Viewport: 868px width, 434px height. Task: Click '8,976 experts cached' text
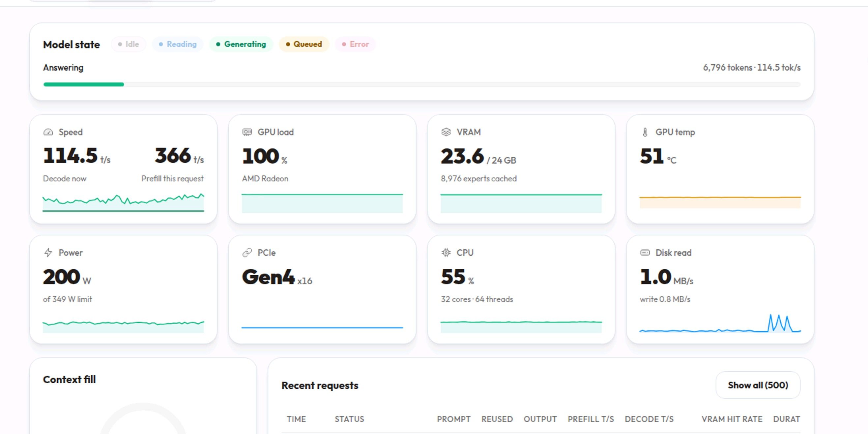click(478, 179)
